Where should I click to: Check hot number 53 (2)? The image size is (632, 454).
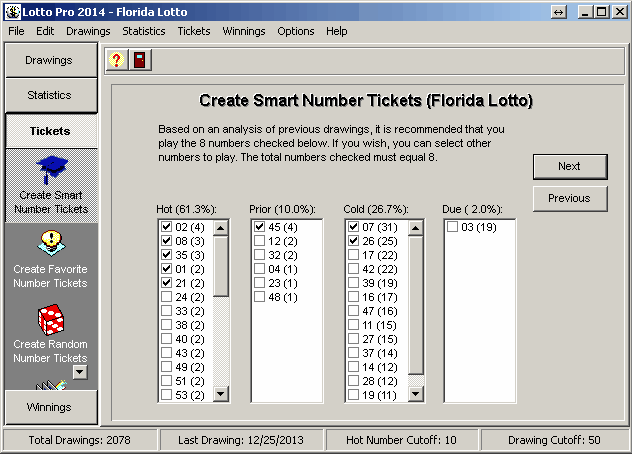[166, 395]
